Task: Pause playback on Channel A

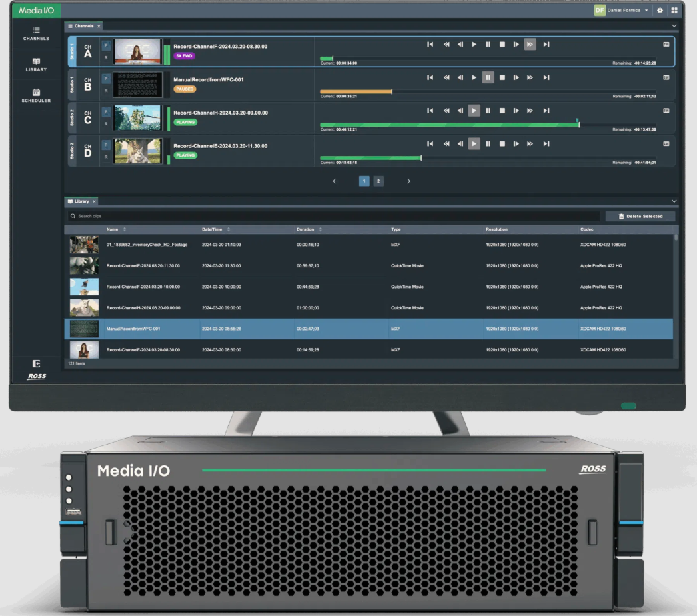Action: [488, 45]
